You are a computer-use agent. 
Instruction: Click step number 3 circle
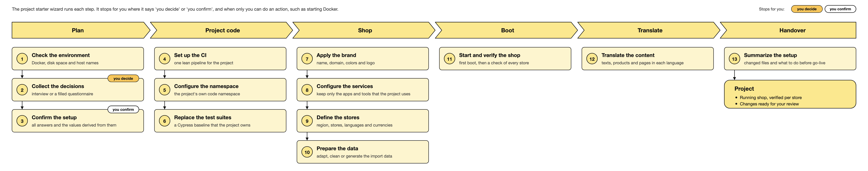click(x=22, y=121)
